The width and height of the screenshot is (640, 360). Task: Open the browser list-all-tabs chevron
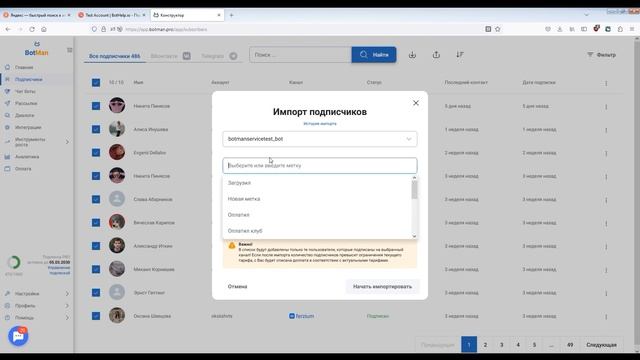coord(587,15)
